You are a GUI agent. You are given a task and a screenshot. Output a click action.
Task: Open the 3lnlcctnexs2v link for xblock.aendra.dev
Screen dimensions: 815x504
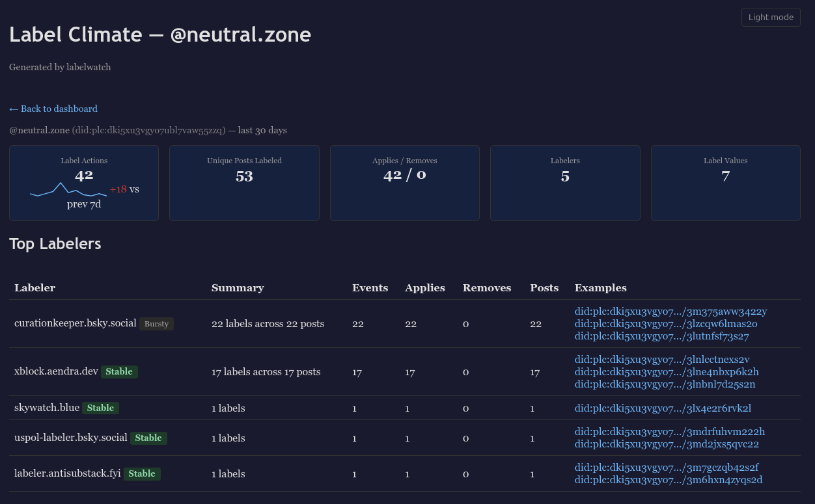click(661, 359)
